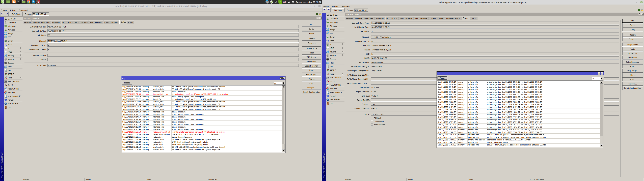Screen dimensions: 644x181
Task: Click Setup Repeater in right window
Action: (x=632, y=62)
